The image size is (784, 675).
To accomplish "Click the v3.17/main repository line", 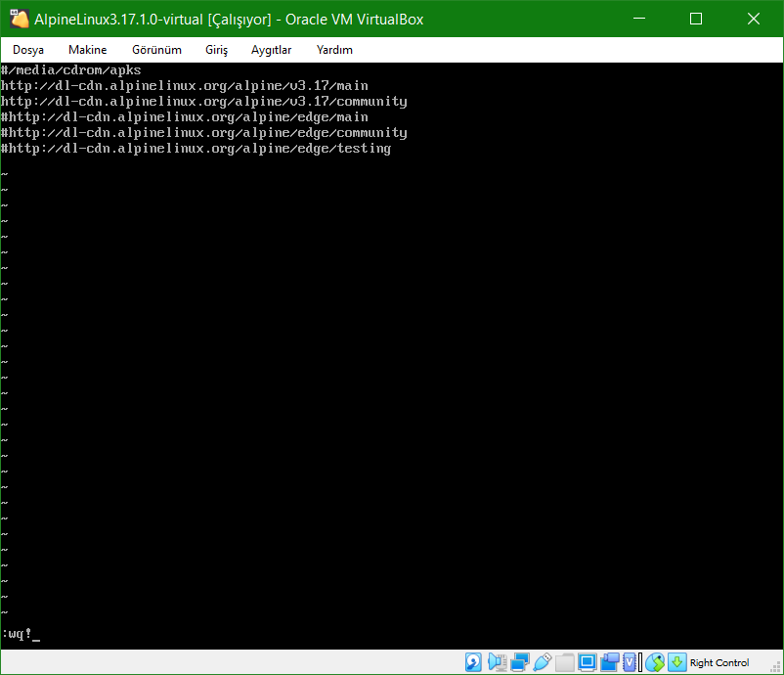I will [x=185, y=85].
